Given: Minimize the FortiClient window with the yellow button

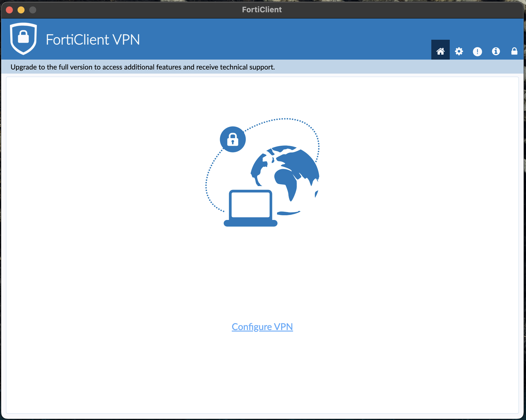Looking at the screenshot, I should point(21,10).
